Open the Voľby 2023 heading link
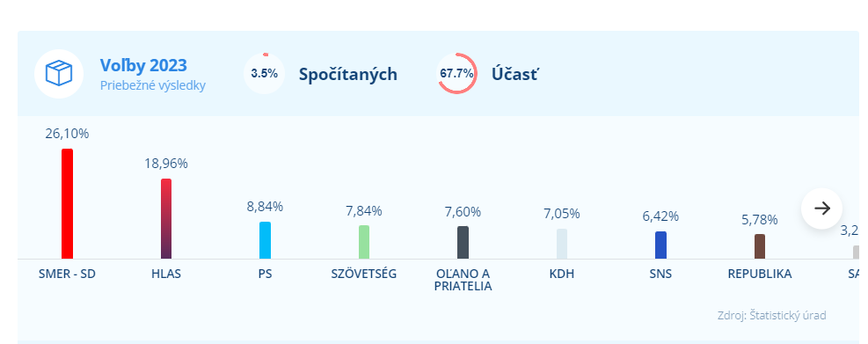 (x=143, y=65)
